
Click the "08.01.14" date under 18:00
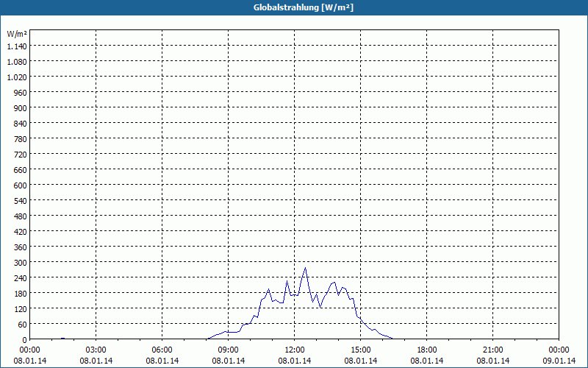(427, 361)
